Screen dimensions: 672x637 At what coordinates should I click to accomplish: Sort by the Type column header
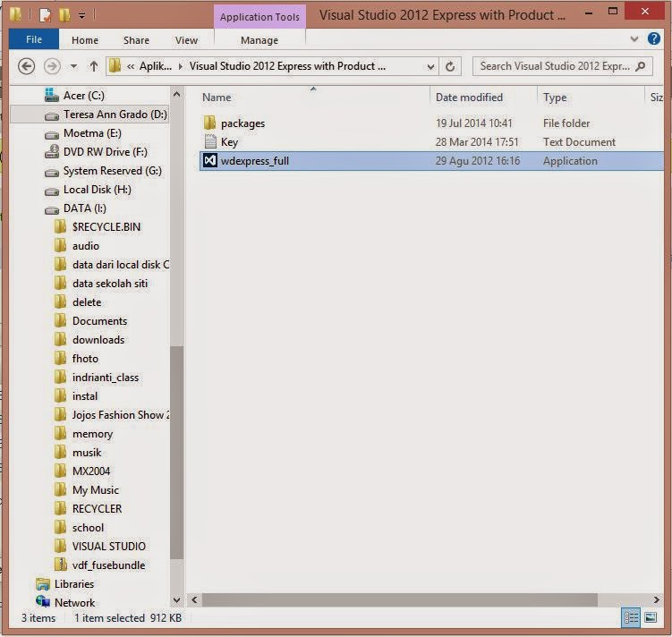pyautogui.click(x=555, y=98)
